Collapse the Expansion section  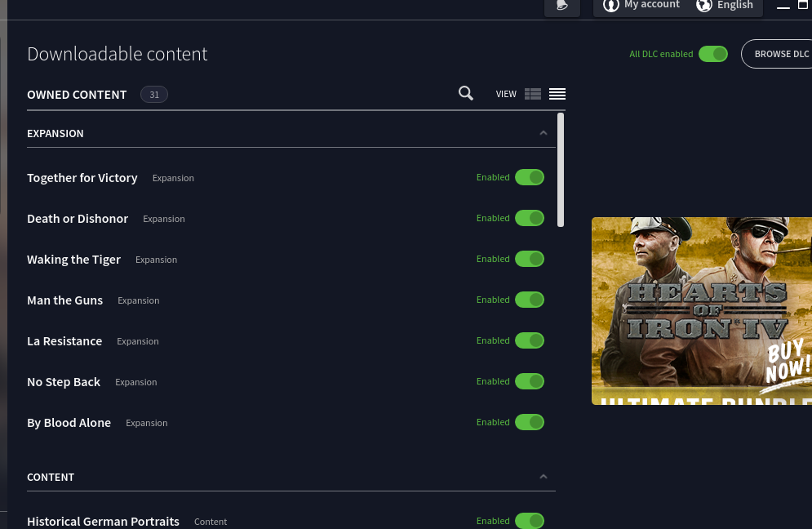(x=544, y=133)
